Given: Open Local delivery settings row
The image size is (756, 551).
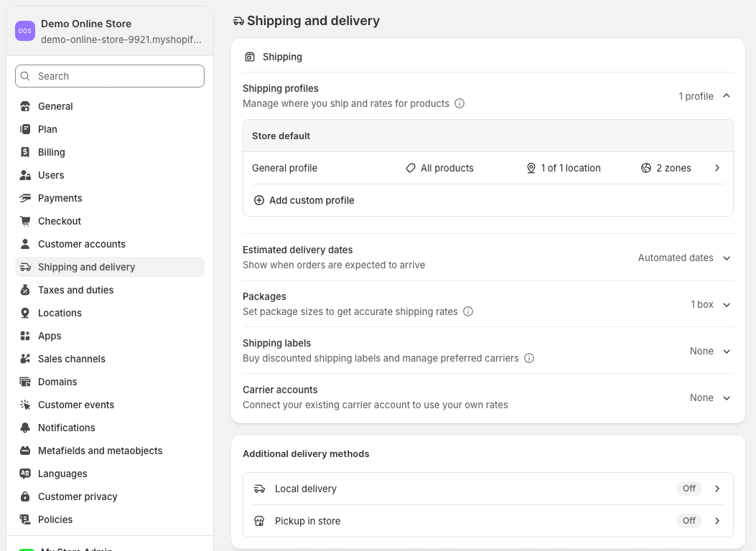Looking at the screenshot, I should pyautogui.click(x=488, y=489).
